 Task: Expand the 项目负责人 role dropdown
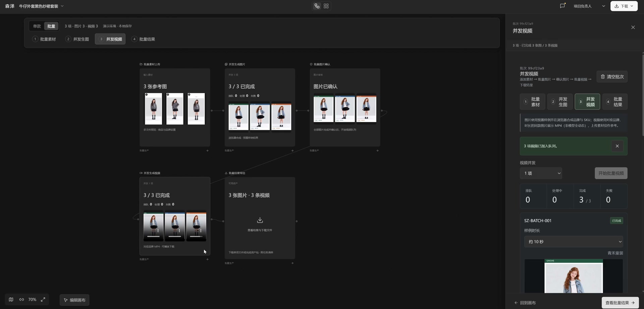[x=589, y=6]
